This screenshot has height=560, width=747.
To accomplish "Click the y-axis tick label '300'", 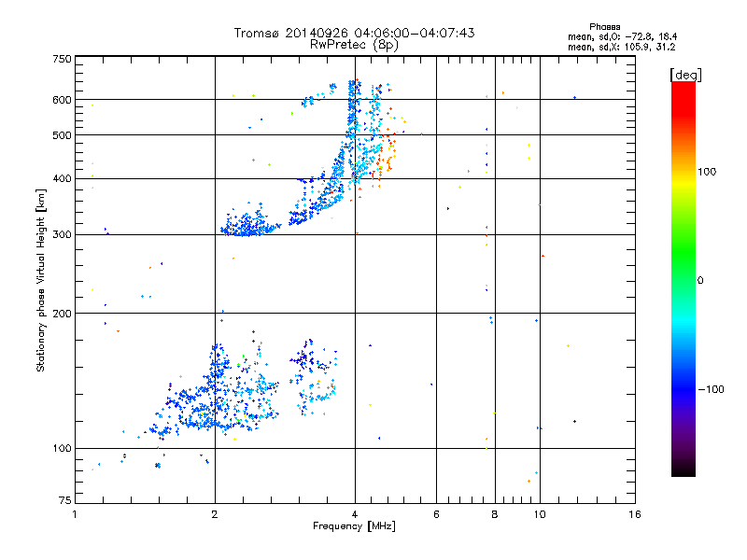I will (x=62, y=235).
